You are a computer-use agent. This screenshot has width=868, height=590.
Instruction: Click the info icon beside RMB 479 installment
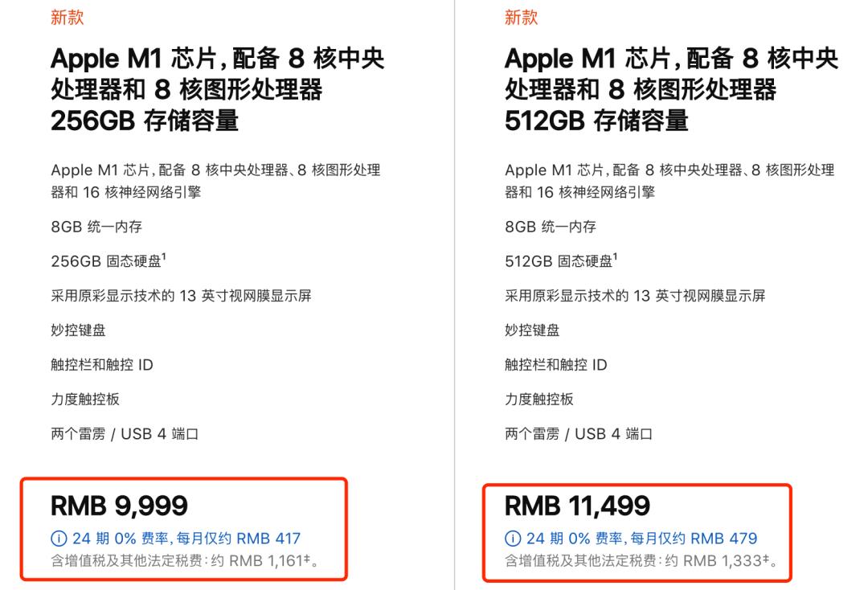511,539
